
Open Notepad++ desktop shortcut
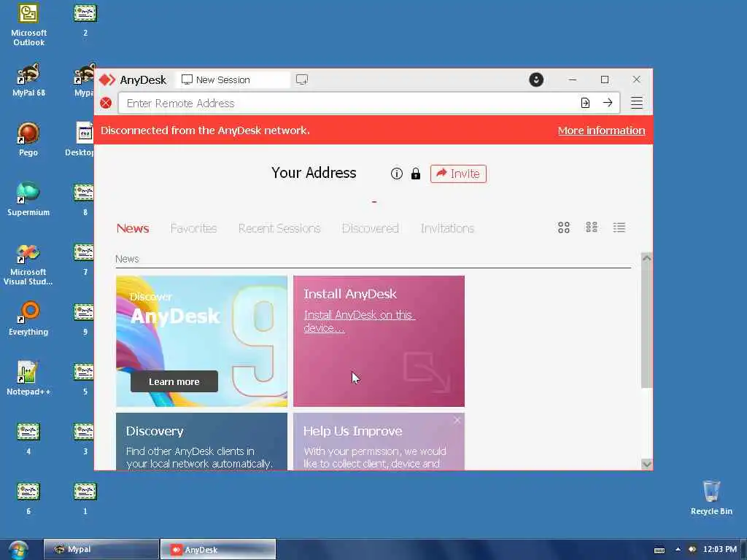[28, 378]
